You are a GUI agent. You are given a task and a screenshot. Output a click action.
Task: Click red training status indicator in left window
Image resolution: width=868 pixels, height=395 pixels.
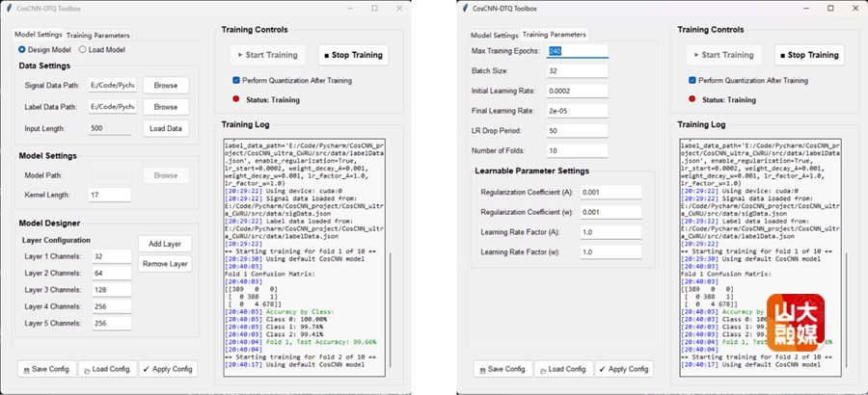coord(236,99)
